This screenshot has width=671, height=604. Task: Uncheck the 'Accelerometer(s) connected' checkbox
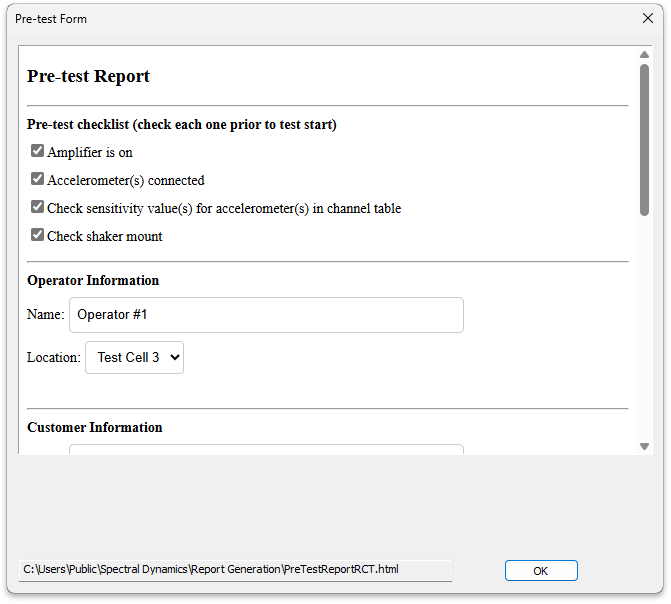[37, 180]
